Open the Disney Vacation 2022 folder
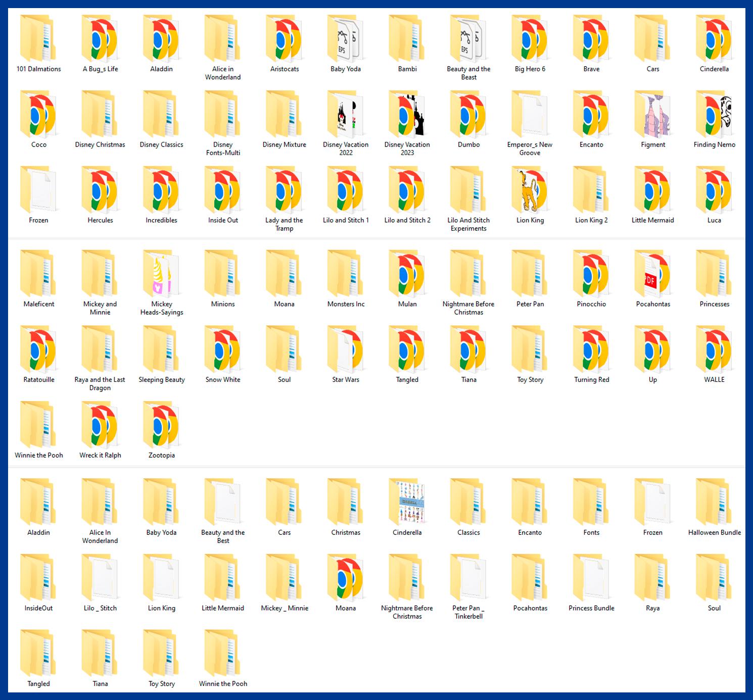Viewport: 753px width, 700px height. [x=346, y=116]
